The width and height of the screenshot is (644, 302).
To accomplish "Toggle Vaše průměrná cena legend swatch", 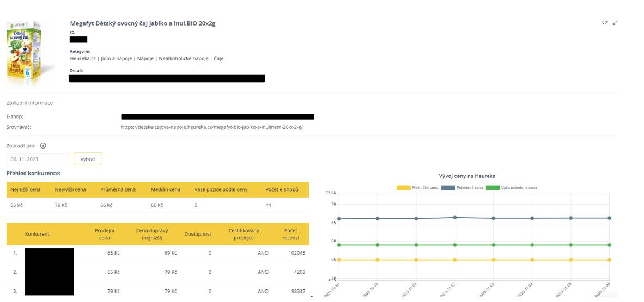I will coord(493,188).
